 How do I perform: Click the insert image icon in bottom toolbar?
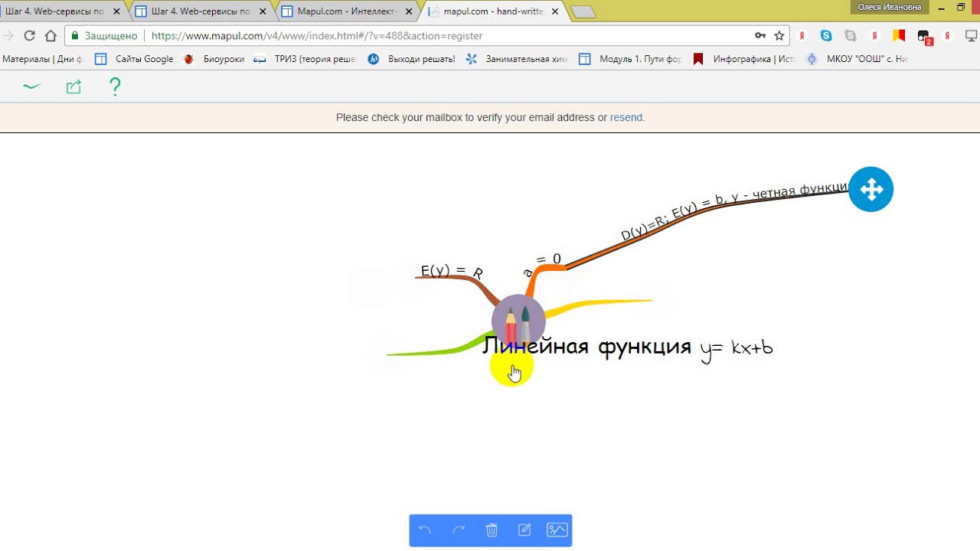(557, 530)
